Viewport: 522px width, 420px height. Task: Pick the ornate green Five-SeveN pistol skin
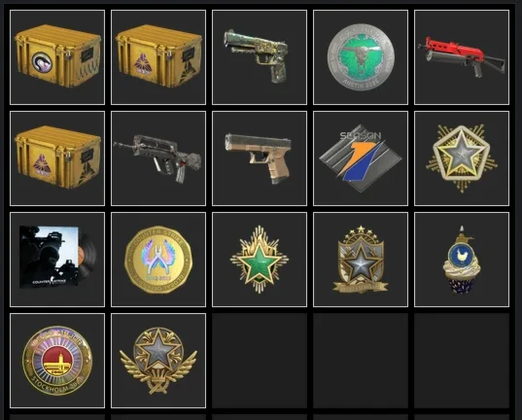(260, 57)
